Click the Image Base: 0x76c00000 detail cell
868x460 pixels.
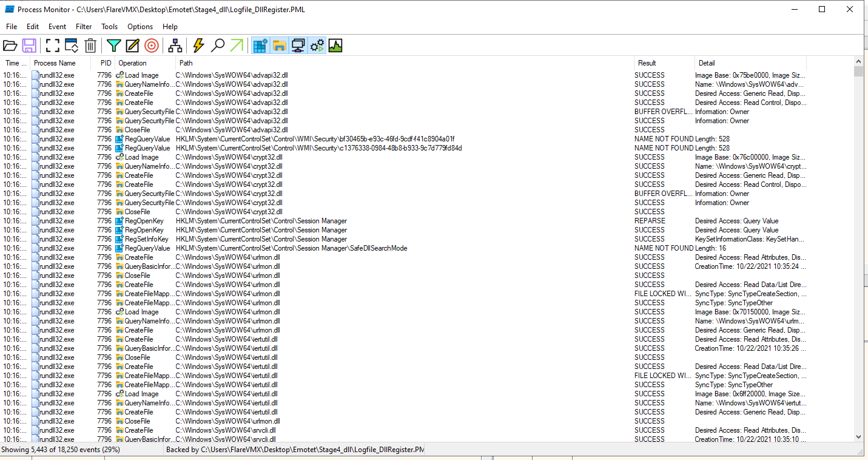point(750,157)
